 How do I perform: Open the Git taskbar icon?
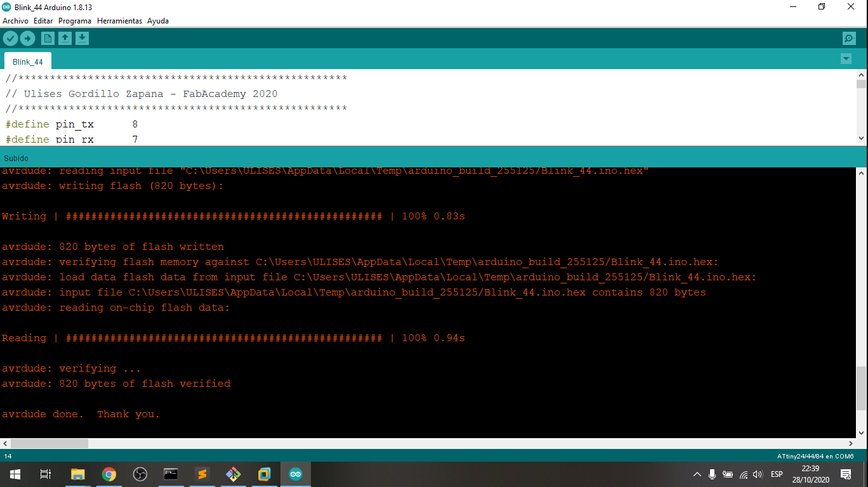pos(233,474)
